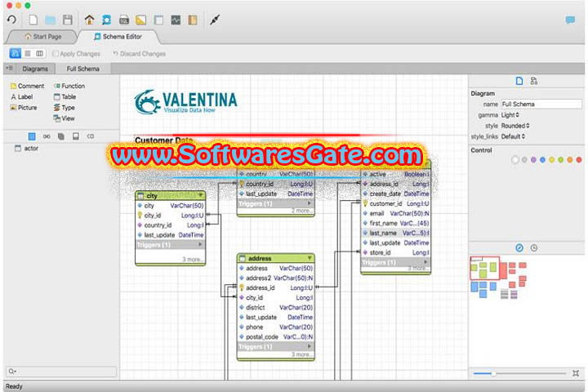Select the Schema Editor tab
588x392 pixels.
[118, 37]
